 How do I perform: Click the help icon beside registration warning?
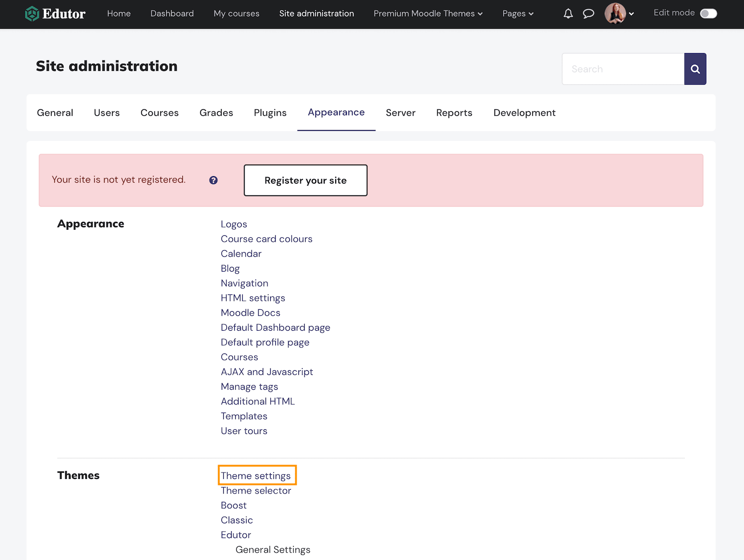(213, 180)
